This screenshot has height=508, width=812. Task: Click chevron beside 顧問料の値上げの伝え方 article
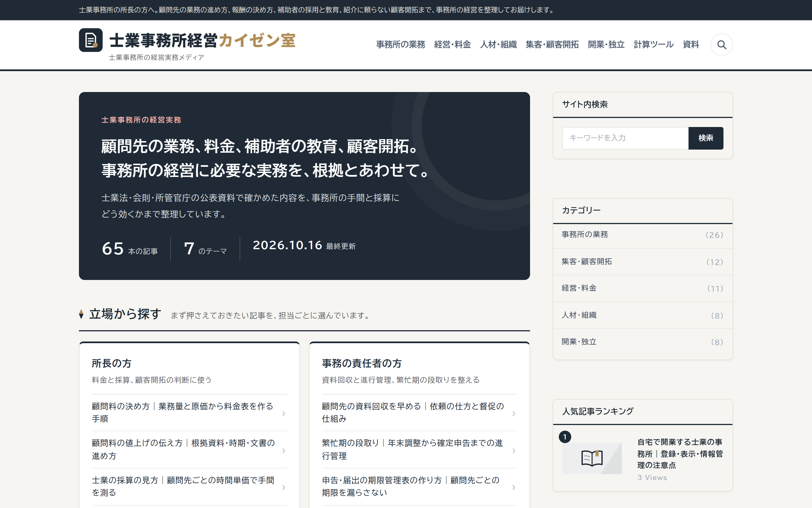284,450
